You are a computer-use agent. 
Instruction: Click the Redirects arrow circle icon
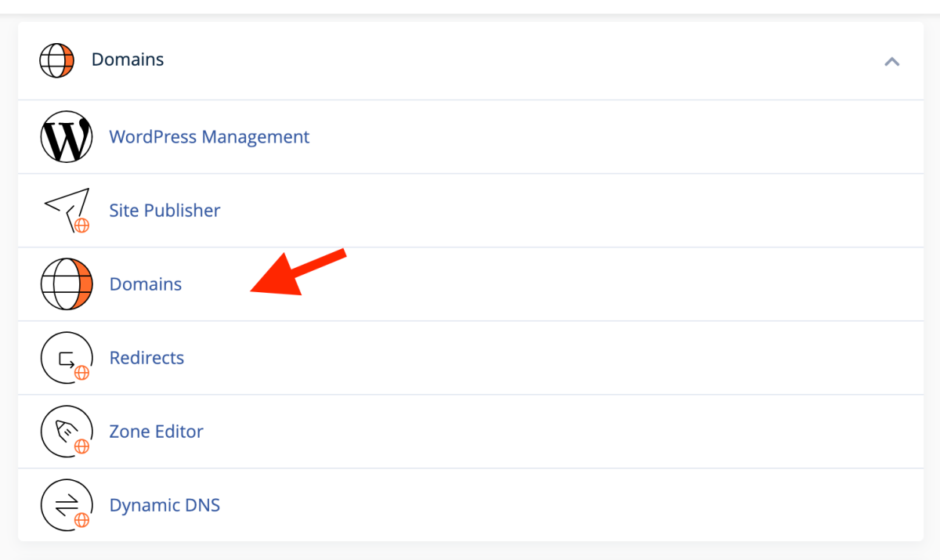point(67,358)
